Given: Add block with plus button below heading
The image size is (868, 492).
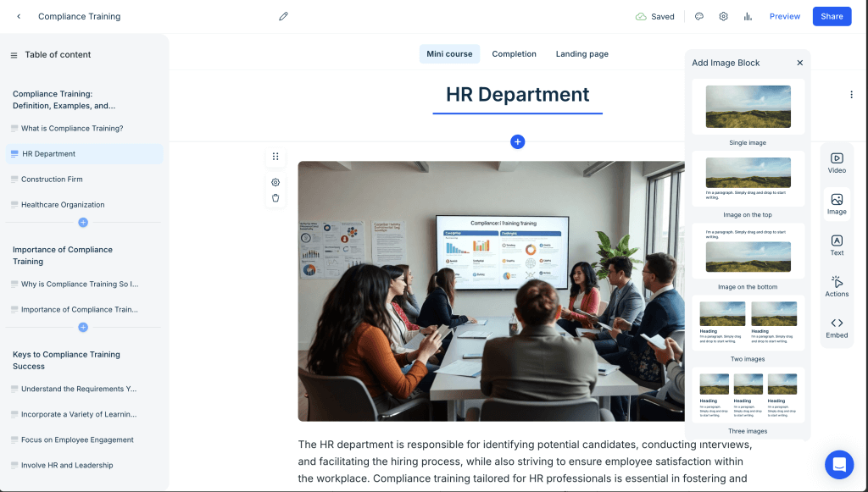Looking at the screenshot, I should [518, 141].
